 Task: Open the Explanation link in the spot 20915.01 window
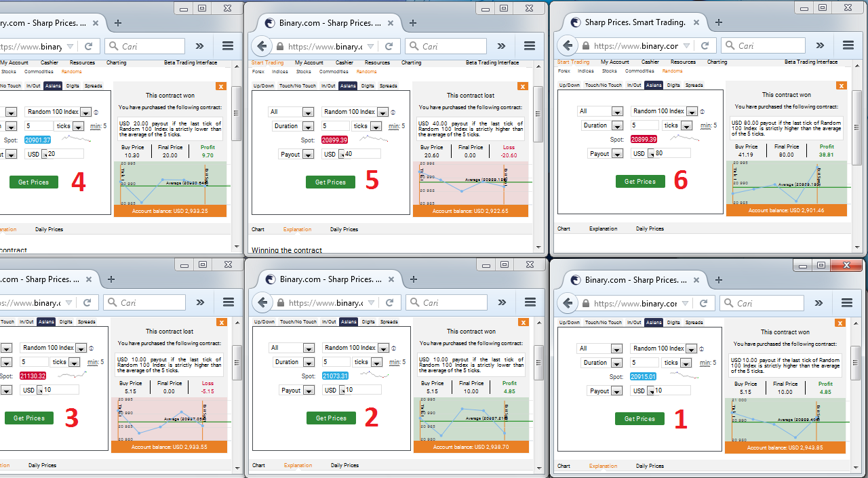click(x=603, y=466)
